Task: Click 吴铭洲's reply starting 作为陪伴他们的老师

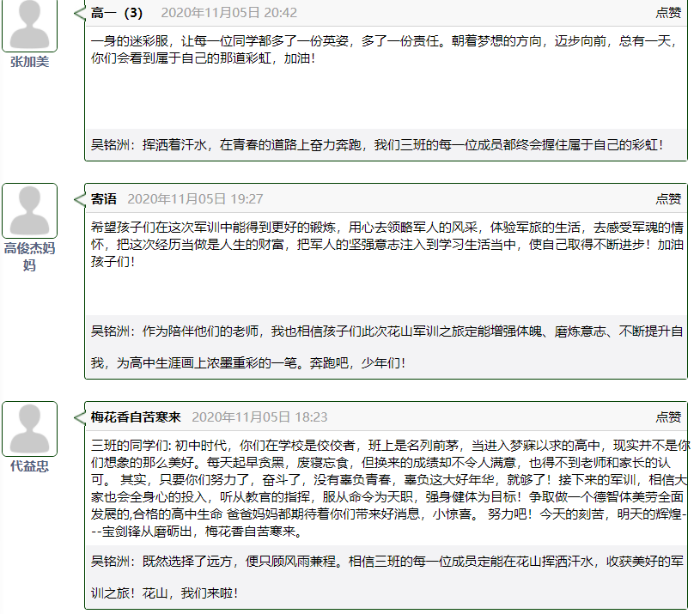Action: click(x=387, y=347)
